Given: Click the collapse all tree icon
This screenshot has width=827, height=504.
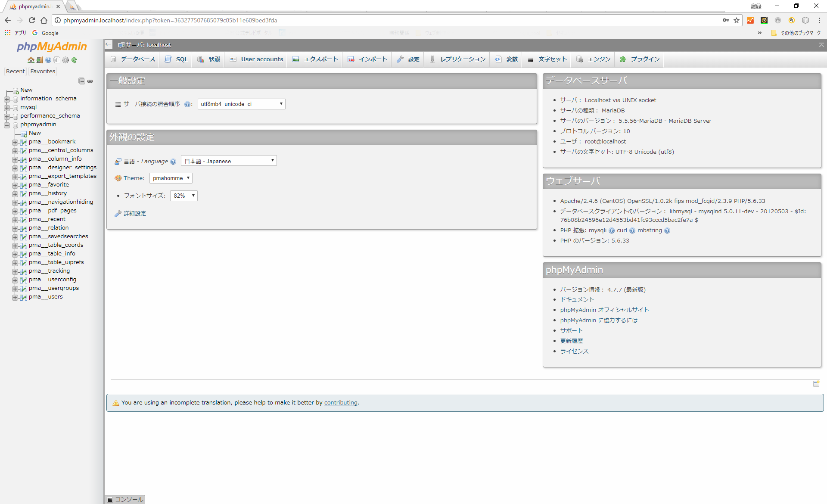Looking at the screenshot, I should (x=81, y=81).
